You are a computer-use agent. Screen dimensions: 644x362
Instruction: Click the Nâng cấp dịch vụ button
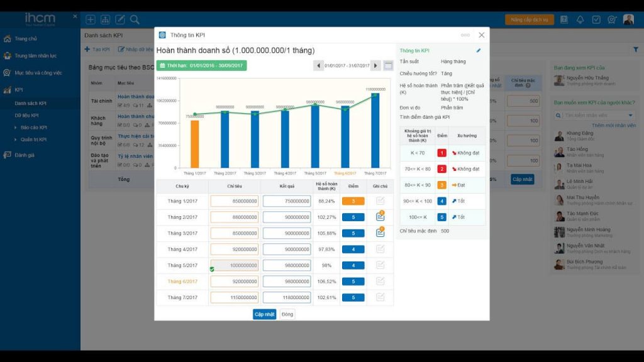[529, 19]
